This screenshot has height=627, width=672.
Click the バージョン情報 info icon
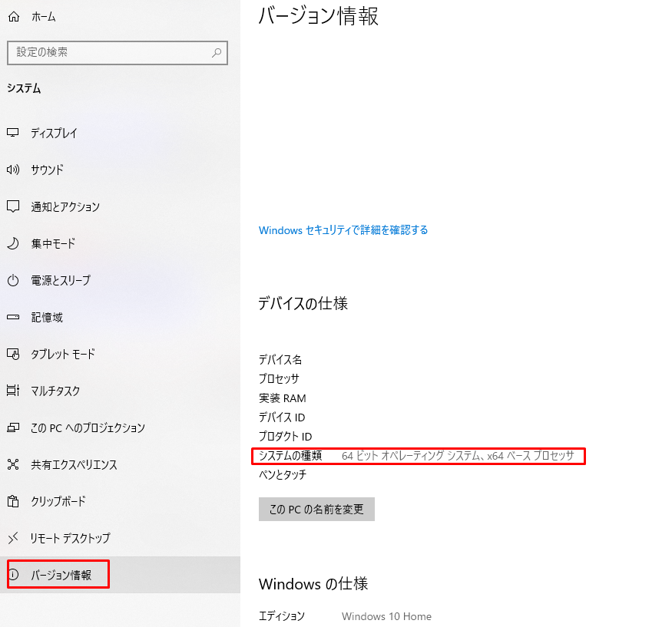click(14, 574)
